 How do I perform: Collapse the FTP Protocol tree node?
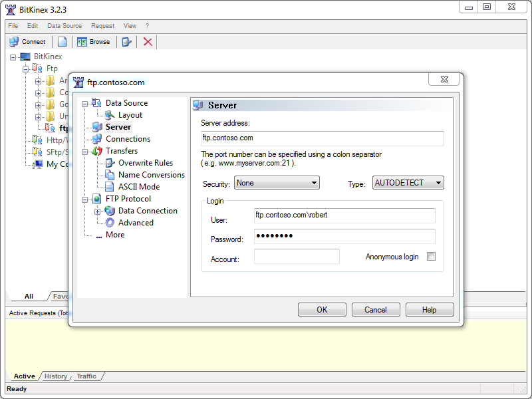tap(84, 199)
